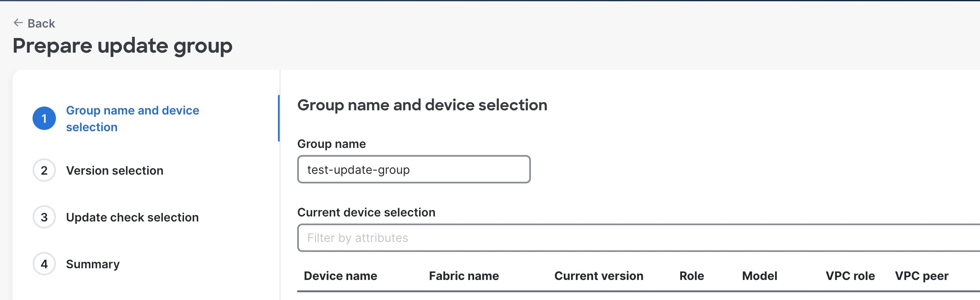Open the Version selection step
This screenshot has width=980, height=300.
point(114,170)
